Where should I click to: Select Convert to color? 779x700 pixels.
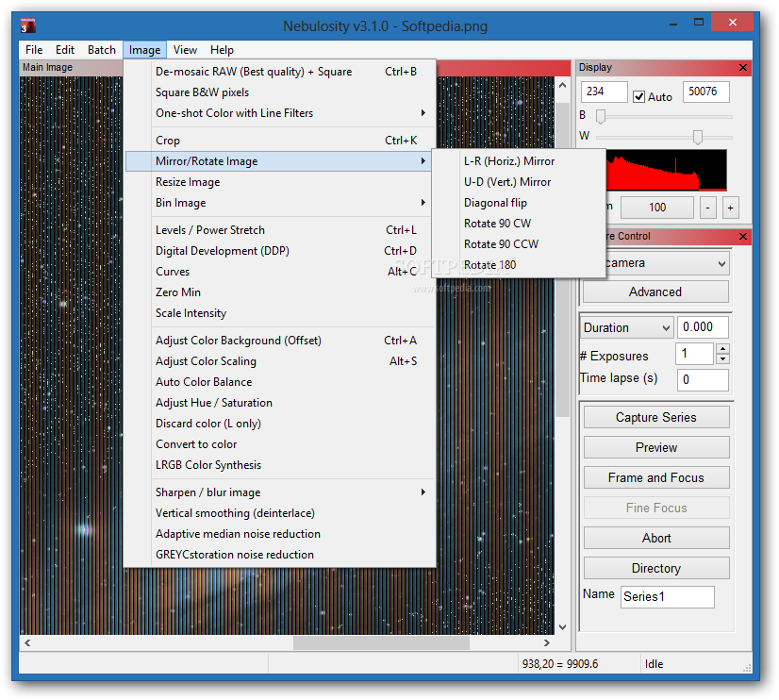pyautogui.click(x=279, y=444)
